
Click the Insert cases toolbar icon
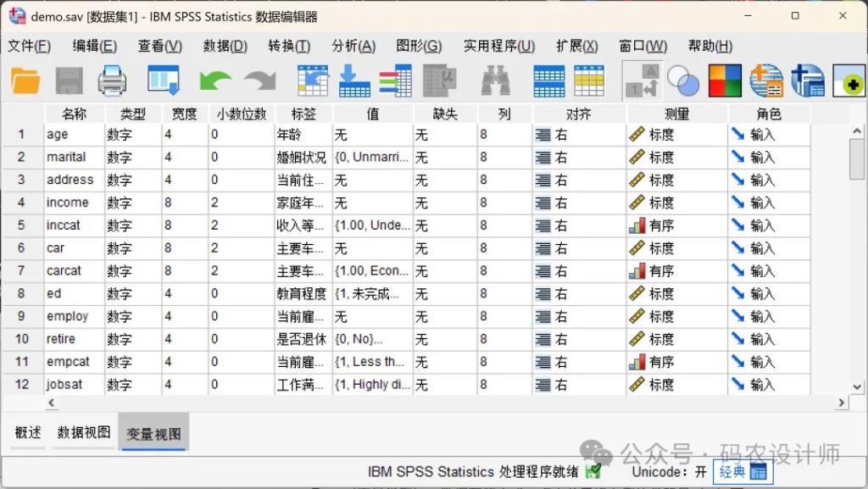pyautogui.click(x=548, y=81)
